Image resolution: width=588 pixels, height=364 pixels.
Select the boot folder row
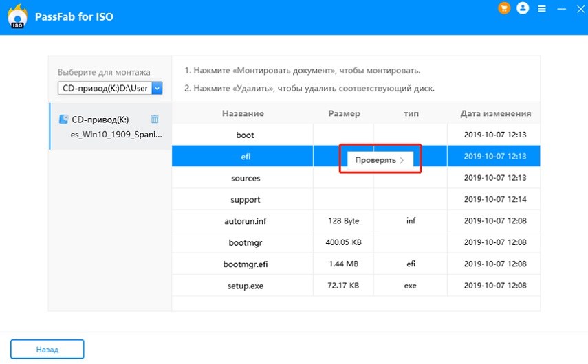tap(246, 135)
